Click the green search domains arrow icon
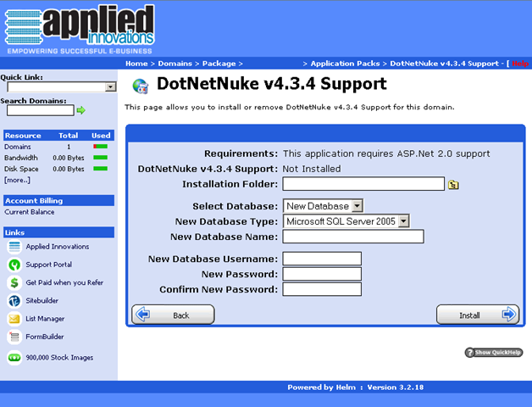 81,110
